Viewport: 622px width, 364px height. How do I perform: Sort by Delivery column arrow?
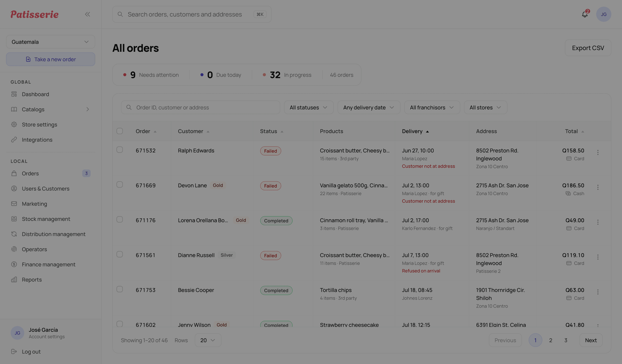(427, 132)
